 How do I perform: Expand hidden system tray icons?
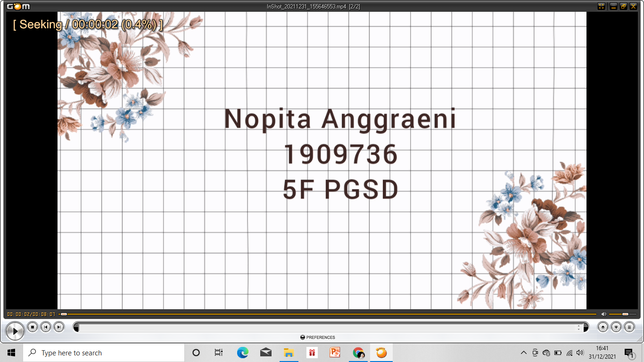coord(523,353)
